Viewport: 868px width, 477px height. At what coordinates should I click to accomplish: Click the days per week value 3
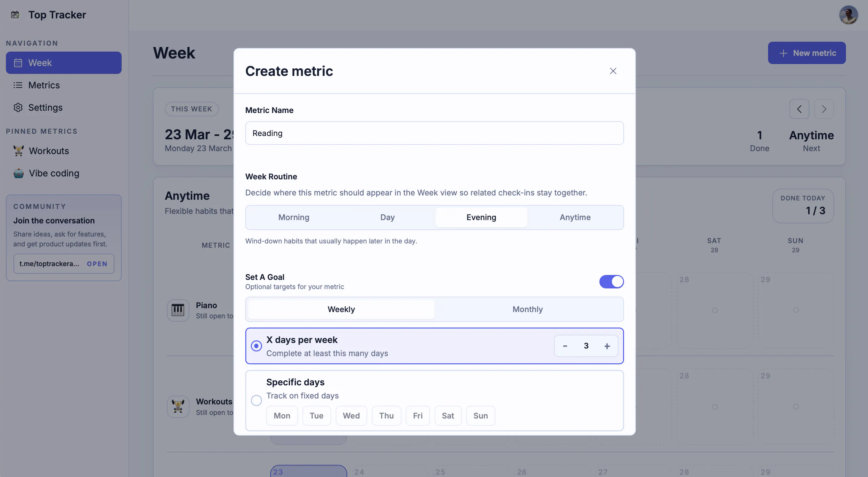(x=586, y=346)
